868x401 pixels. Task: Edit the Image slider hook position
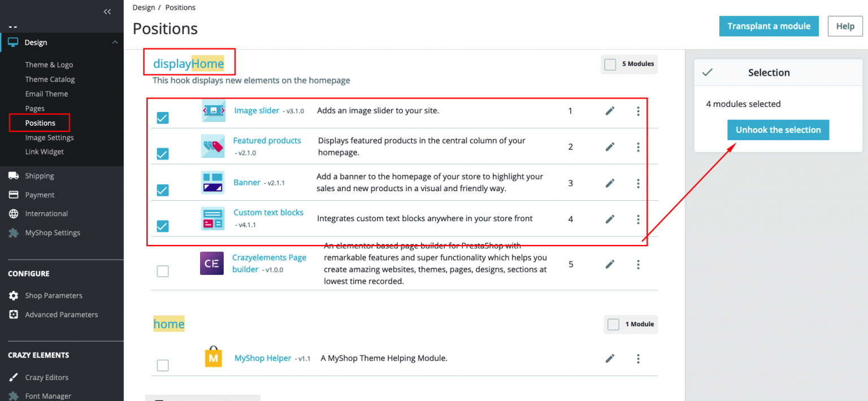(x=610, y=111)
